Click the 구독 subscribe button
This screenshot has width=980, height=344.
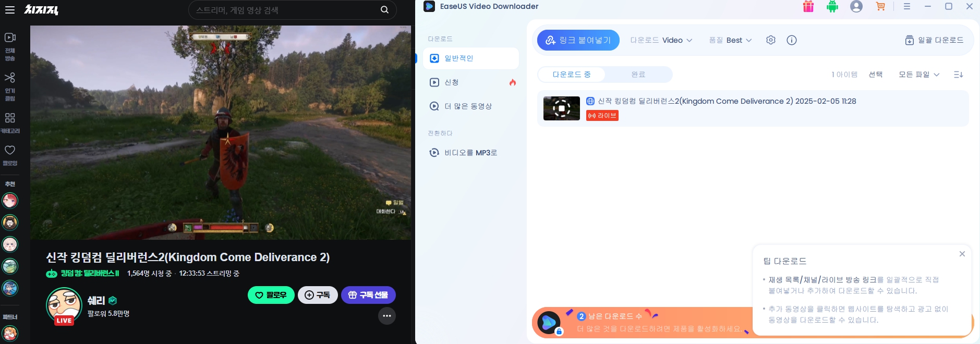pyautogui.click(x=318, y=295)
